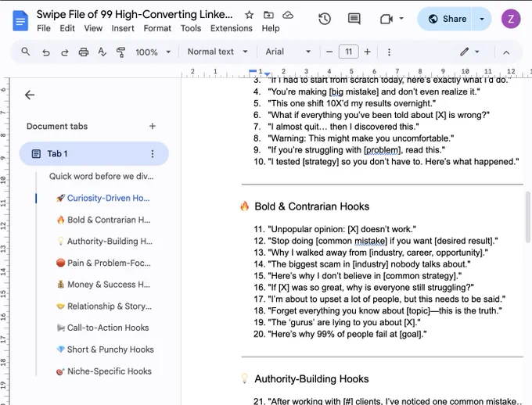
Task: Jump to Money & Success outline entry
Action: tap(103, 285)
